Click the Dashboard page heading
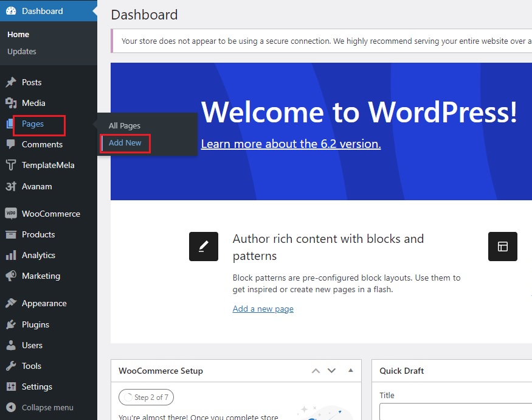 click(x=144, y=15)
